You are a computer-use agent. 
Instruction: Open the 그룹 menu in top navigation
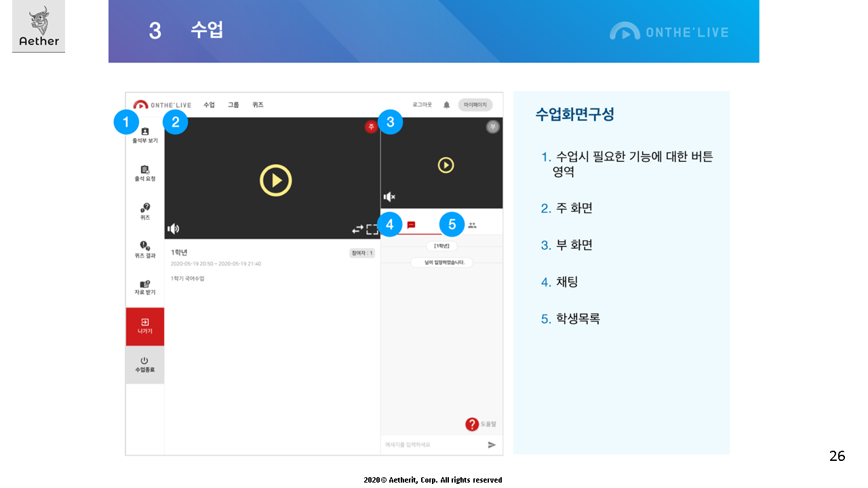(233, 105)
